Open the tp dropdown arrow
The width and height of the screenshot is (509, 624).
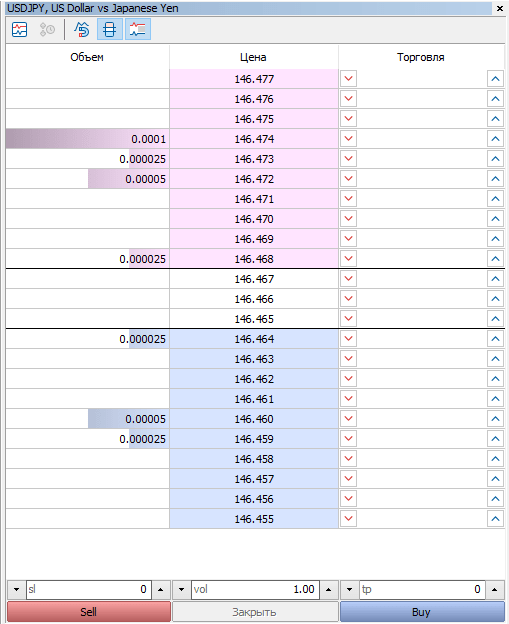[x=349, y=589]
